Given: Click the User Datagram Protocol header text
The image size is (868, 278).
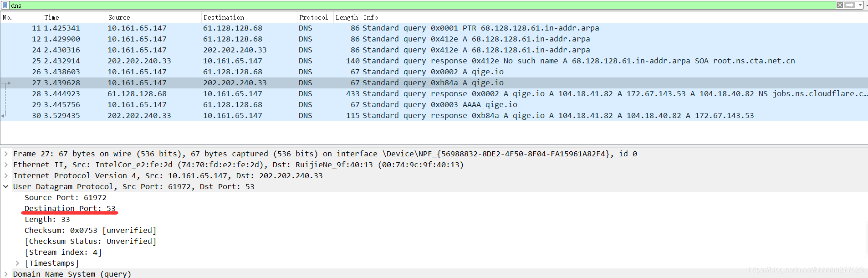Looking at the screenshot, I should (134, 187).
